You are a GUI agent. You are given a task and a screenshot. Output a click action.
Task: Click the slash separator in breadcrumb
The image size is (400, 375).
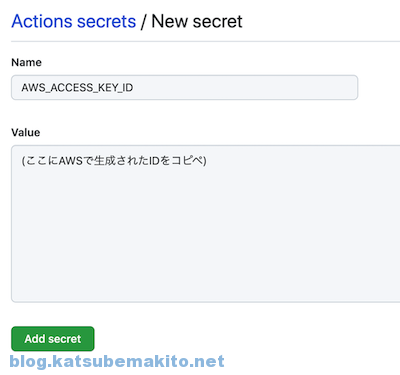[143, 22]
